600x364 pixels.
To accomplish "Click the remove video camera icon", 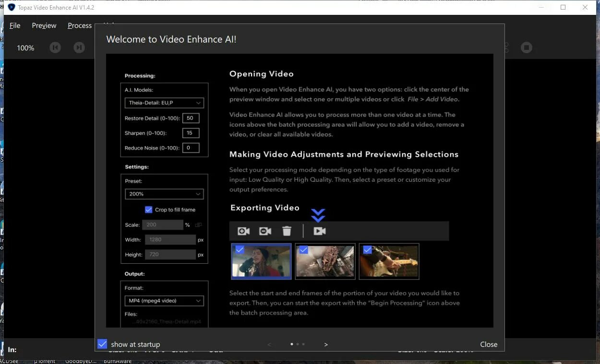I will tap(265, 231).
